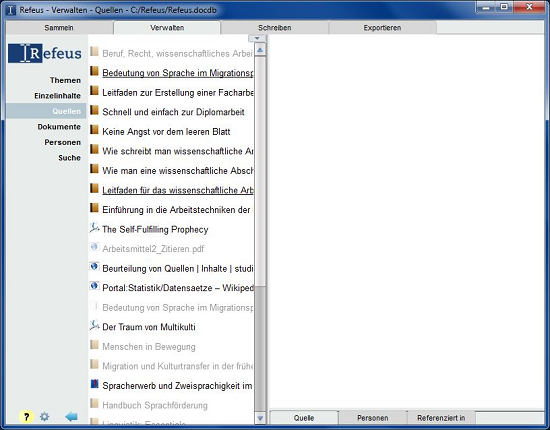Click the scroll down arrow of the source list
Screen dimensions: 550x430
coord(260,418)
